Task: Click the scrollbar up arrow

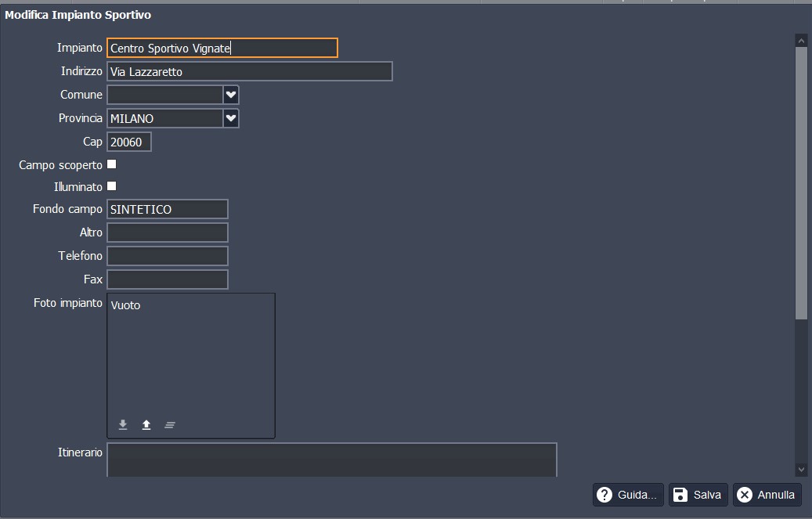Action: click(x=801, y=40)
